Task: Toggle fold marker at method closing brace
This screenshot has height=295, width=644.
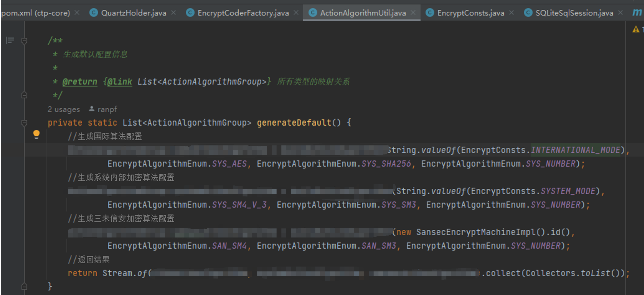Action: tap(24, 286)
